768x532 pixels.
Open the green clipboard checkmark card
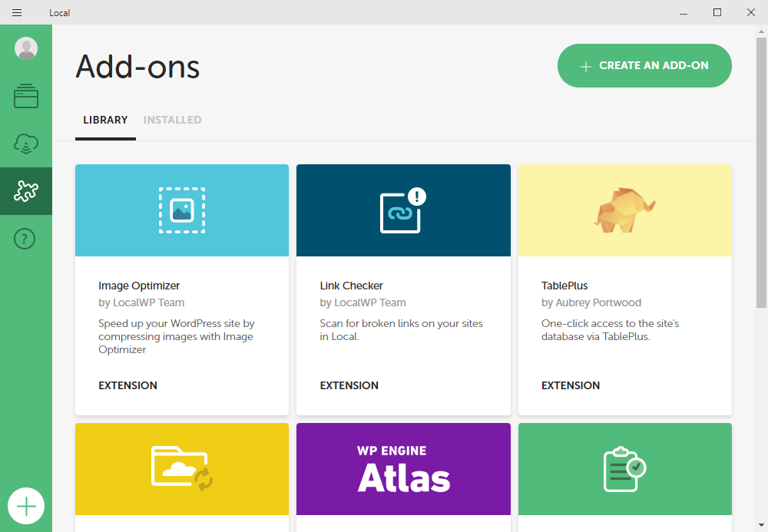pos(624,469)
